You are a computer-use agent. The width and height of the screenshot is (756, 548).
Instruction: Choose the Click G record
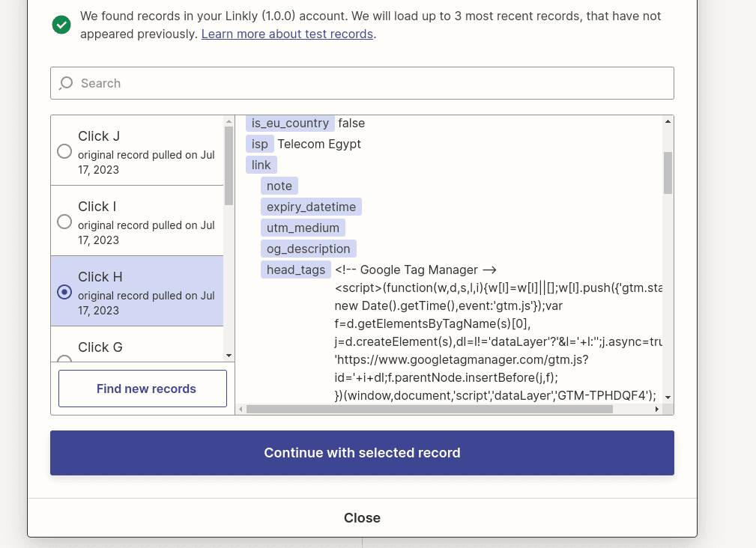tap(100, 347)
